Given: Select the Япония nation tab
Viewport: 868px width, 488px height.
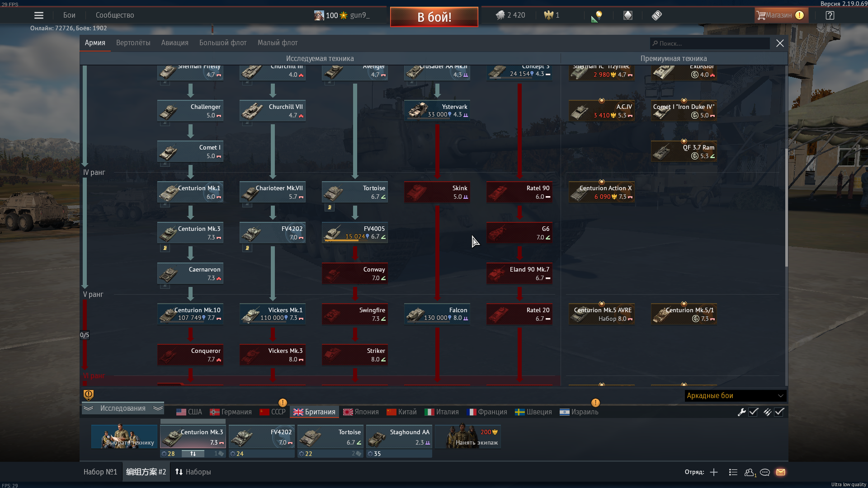Looking at the screenshot, I should 361,412.
